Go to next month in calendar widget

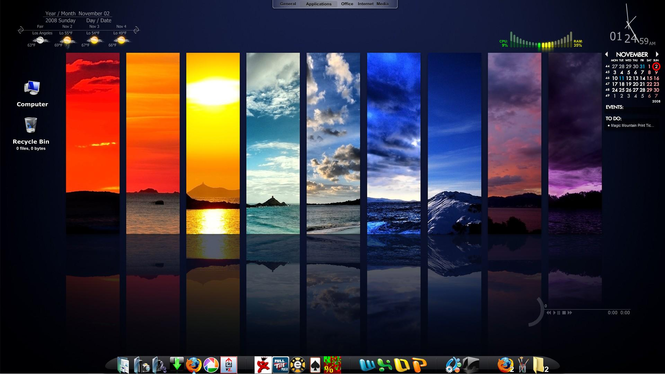pos(657,54)
